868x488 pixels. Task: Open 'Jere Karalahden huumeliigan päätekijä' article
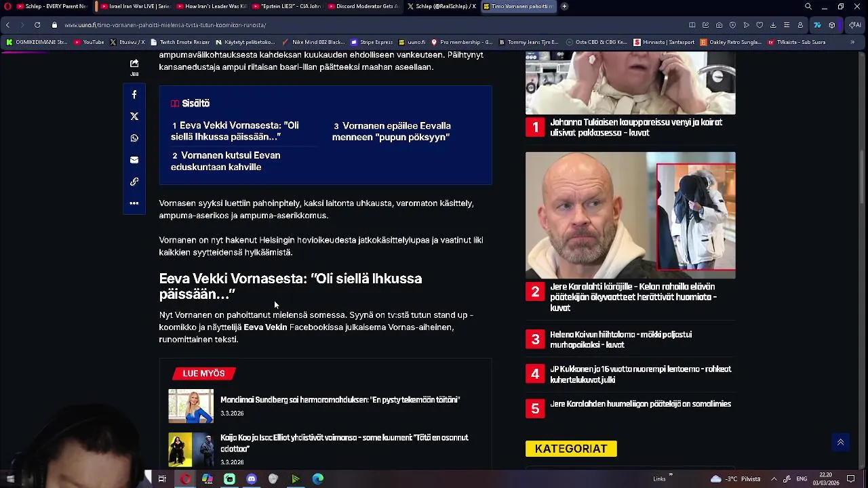pos(640,404)
